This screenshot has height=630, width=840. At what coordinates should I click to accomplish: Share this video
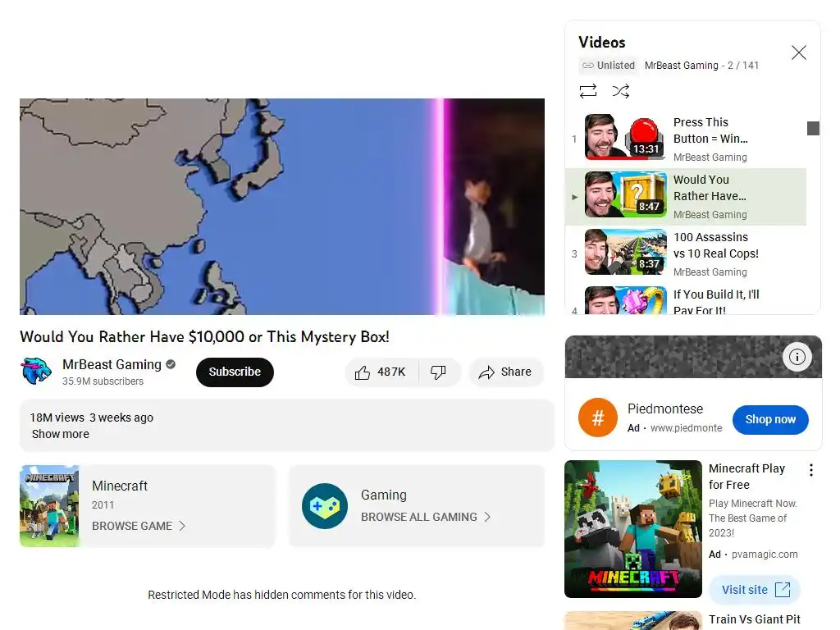click(x=505, y=372)
